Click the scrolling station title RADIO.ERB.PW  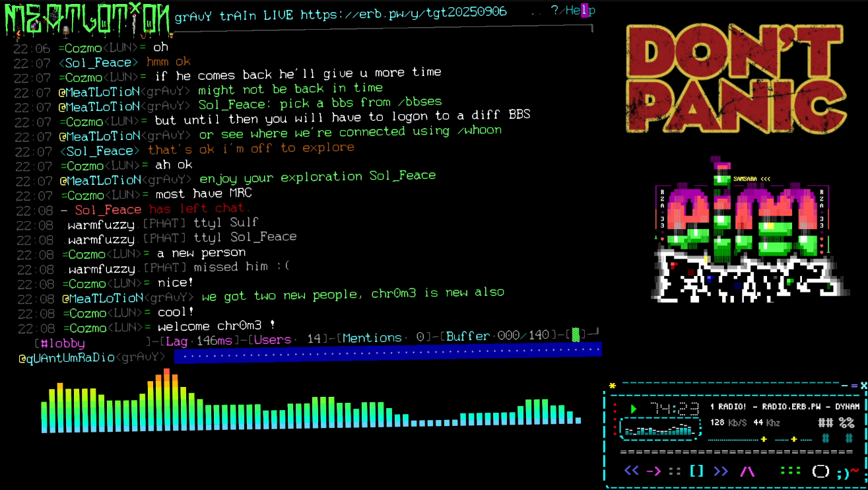pyautogui.click(x=785, y=407)
